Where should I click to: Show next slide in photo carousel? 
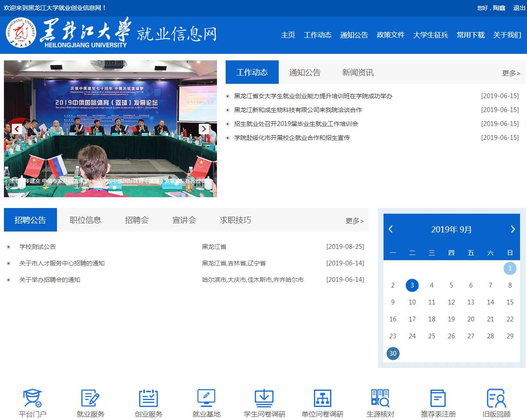coord(204,129)
